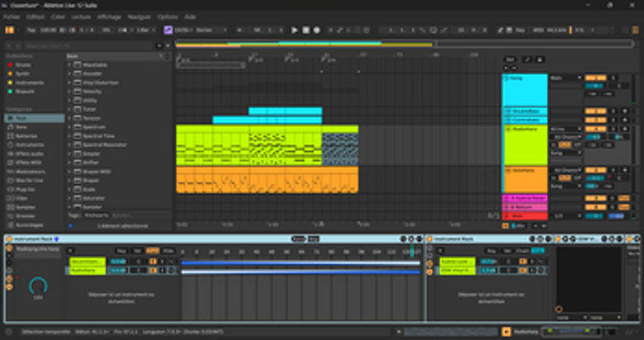
Task: Solo the Song track
Action: [613, 77]
